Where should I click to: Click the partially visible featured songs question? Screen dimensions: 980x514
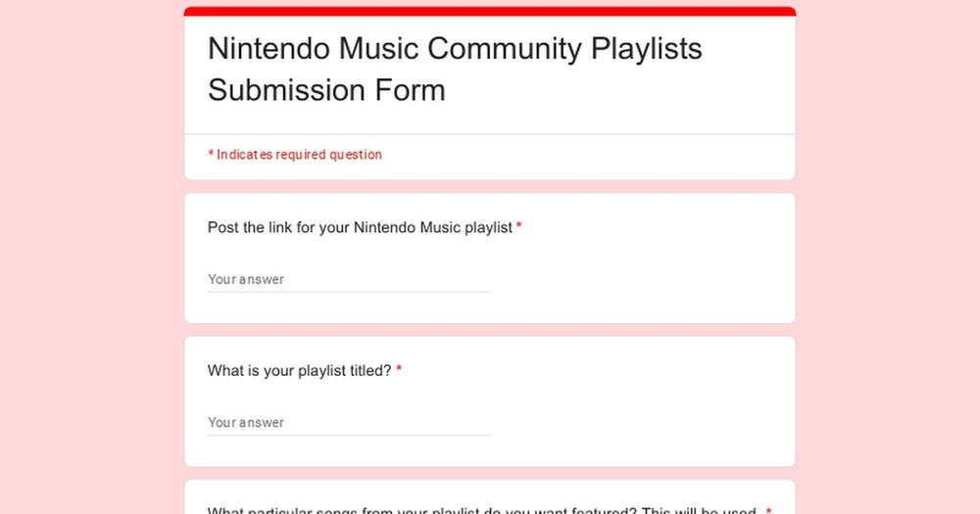(480, 509)
